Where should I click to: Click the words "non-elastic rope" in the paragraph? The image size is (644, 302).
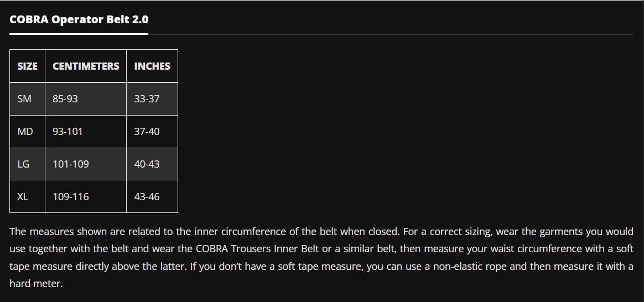(x=469, y=266)
